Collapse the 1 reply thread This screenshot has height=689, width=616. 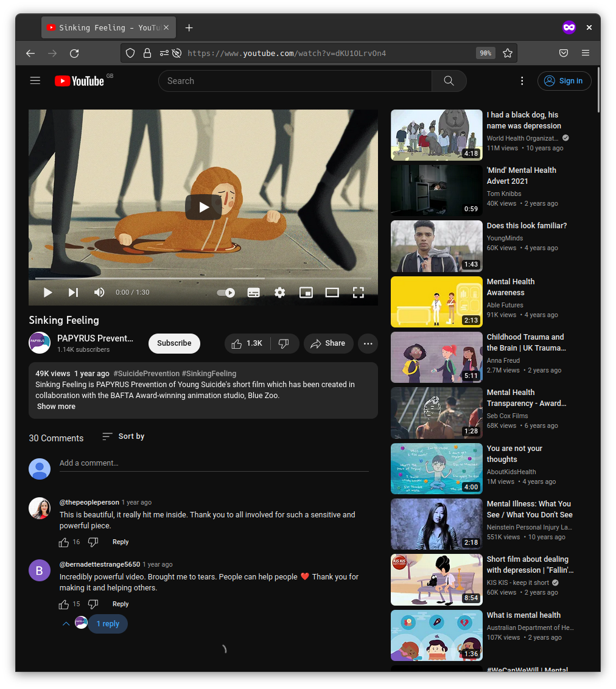108,624
